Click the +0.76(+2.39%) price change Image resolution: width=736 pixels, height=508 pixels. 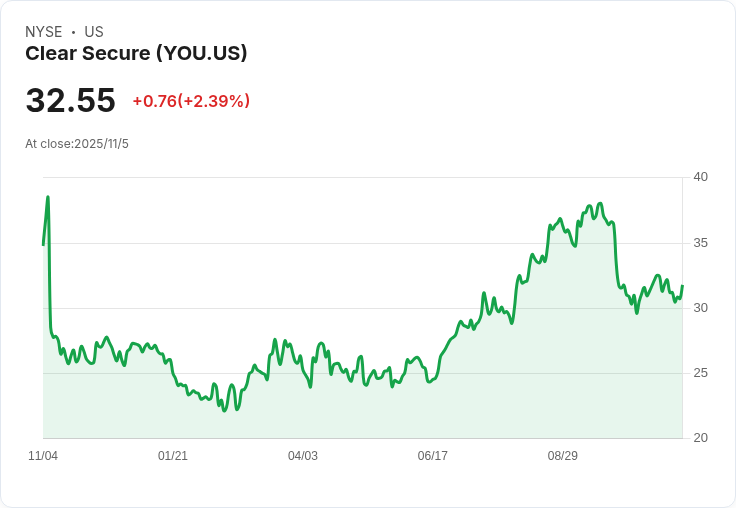191,101
